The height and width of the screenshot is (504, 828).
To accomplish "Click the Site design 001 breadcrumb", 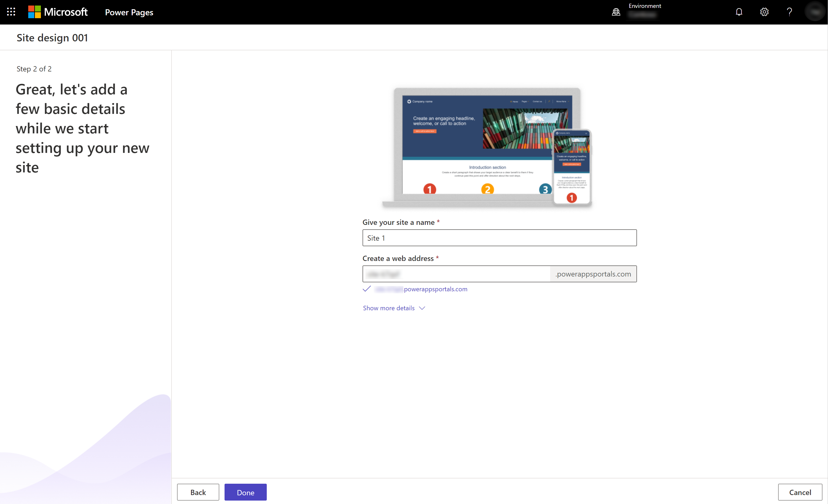I will tap(53, 37).
